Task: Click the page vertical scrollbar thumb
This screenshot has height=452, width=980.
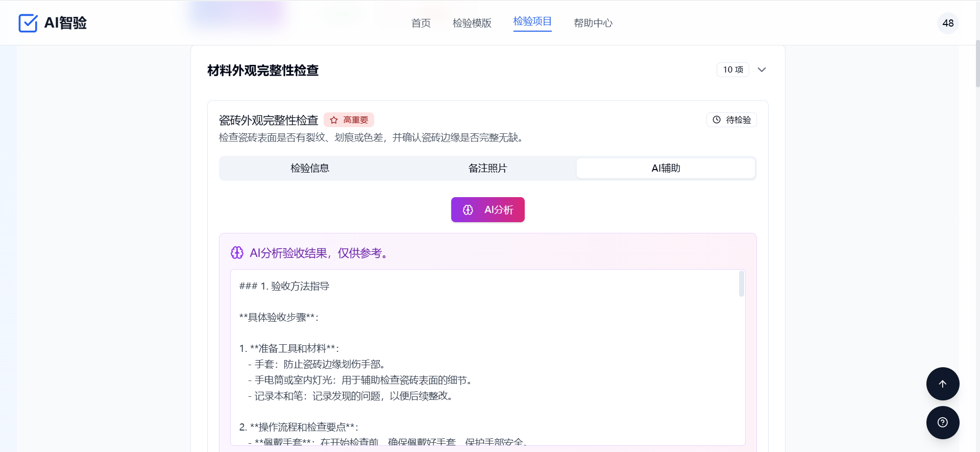Action: tap(977, 64)
